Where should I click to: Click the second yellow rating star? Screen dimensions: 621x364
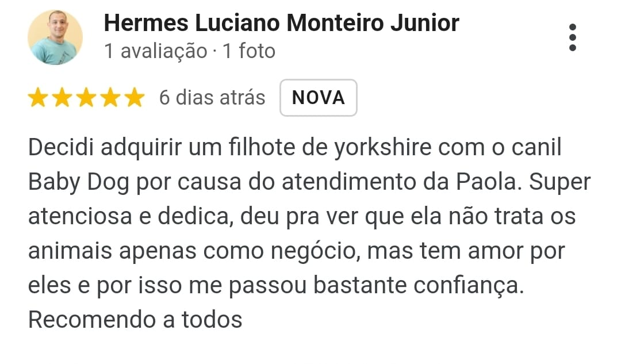[x=62, y=98]
